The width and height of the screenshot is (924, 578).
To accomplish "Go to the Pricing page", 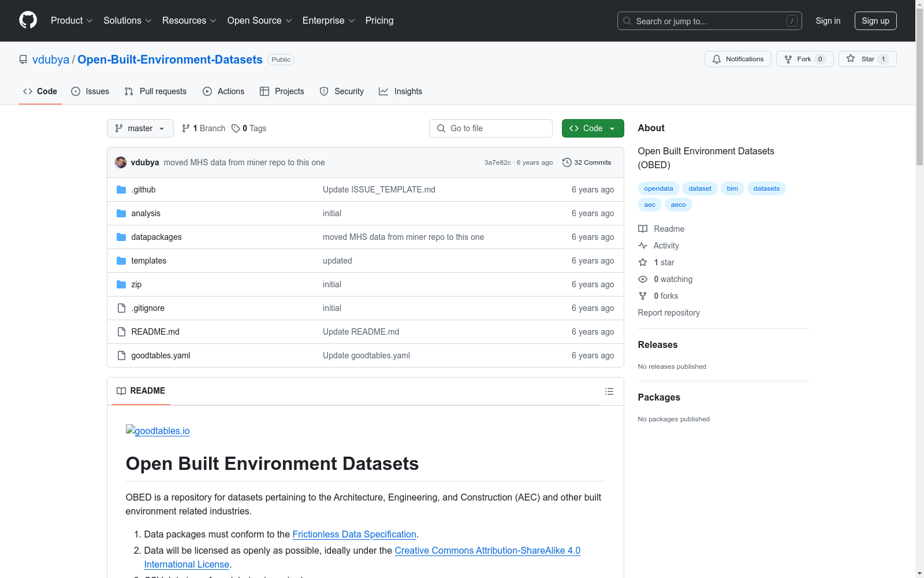I will (x=379, y=21).
